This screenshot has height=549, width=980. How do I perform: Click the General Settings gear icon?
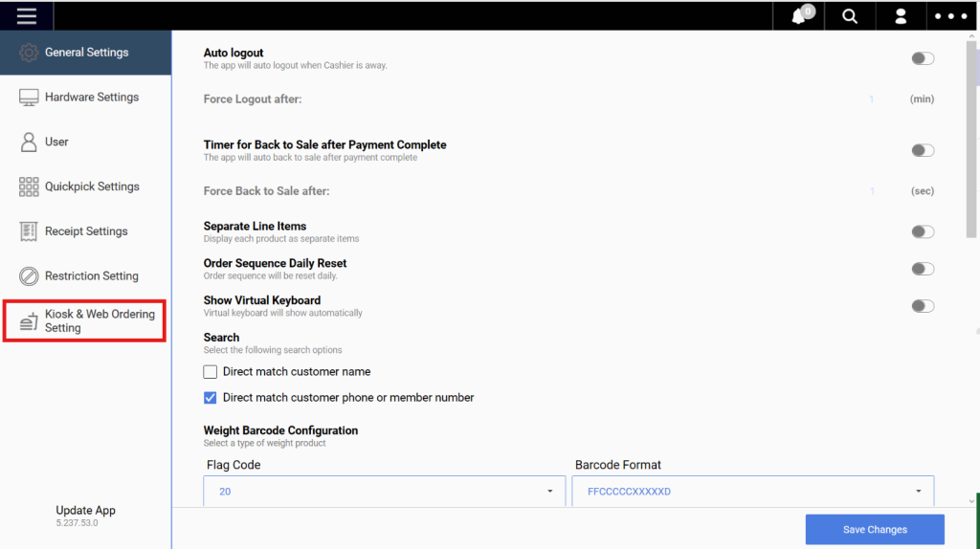pos(28,53)
